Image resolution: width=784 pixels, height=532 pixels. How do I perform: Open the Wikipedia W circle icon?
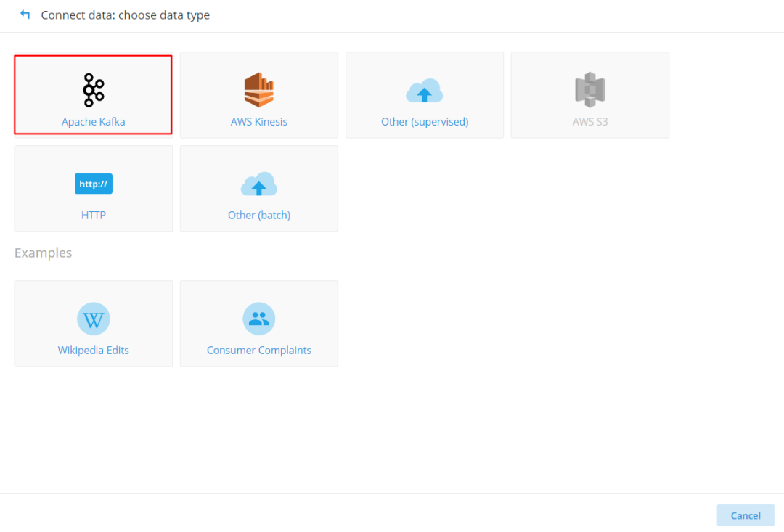94,319
